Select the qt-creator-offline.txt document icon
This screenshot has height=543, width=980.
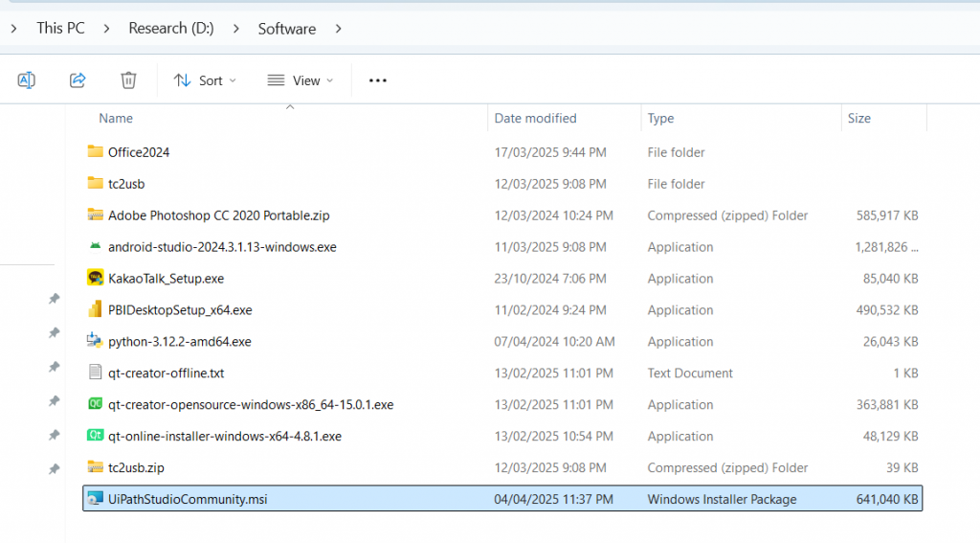95,373
